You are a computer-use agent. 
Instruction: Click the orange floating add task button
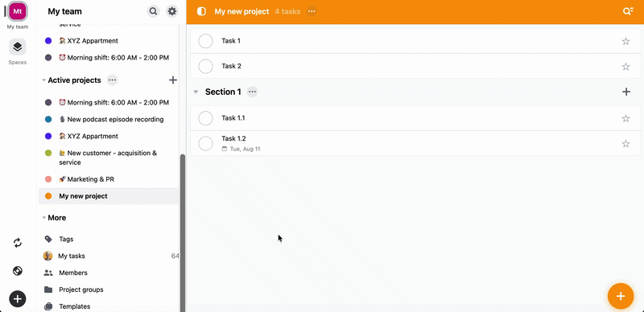pyautogui.click(x=621, y=296)
